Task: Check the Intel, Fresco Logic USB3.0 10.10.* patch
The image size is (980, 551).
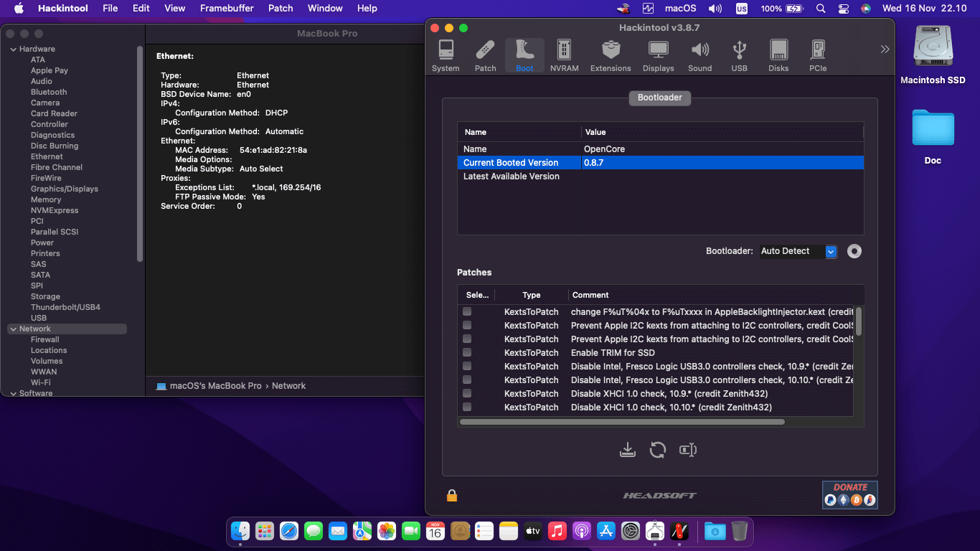Action: click(467, 380)
